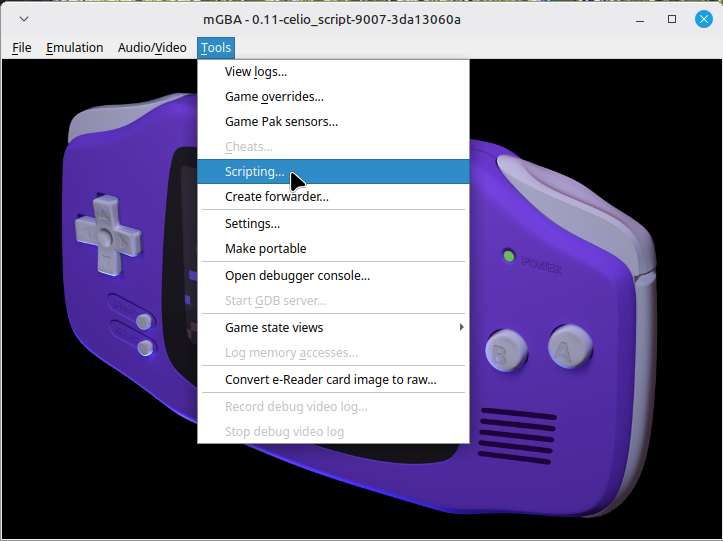Click the greyed Stop debug video log item

(x=333, y=432)
